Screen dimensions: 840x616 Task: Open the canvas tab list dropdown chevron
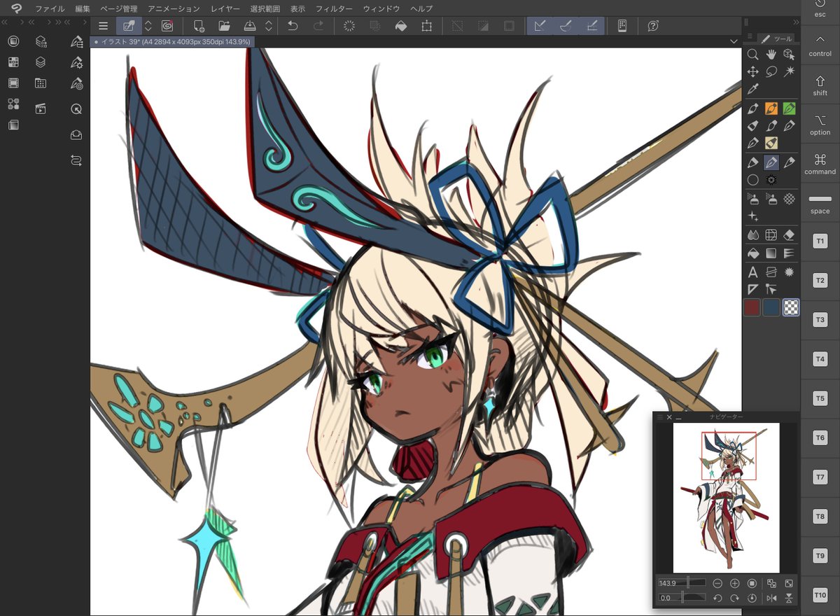733,42
